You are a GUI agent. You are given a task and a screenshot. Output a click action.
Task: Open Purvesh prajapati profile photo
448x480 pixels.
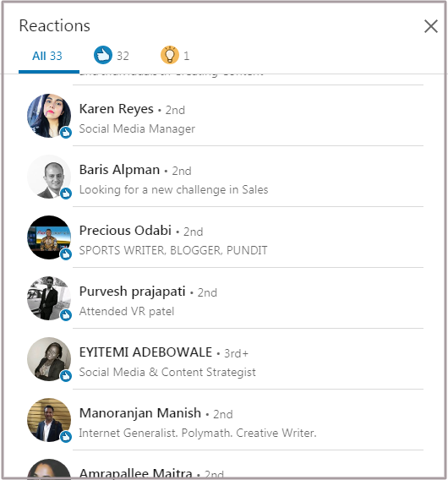click(x=49, y=298)
